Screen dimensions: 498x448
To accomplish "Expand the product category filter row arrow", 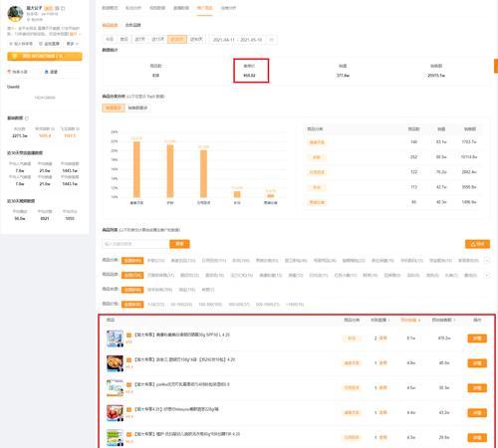I will point(487,261).
